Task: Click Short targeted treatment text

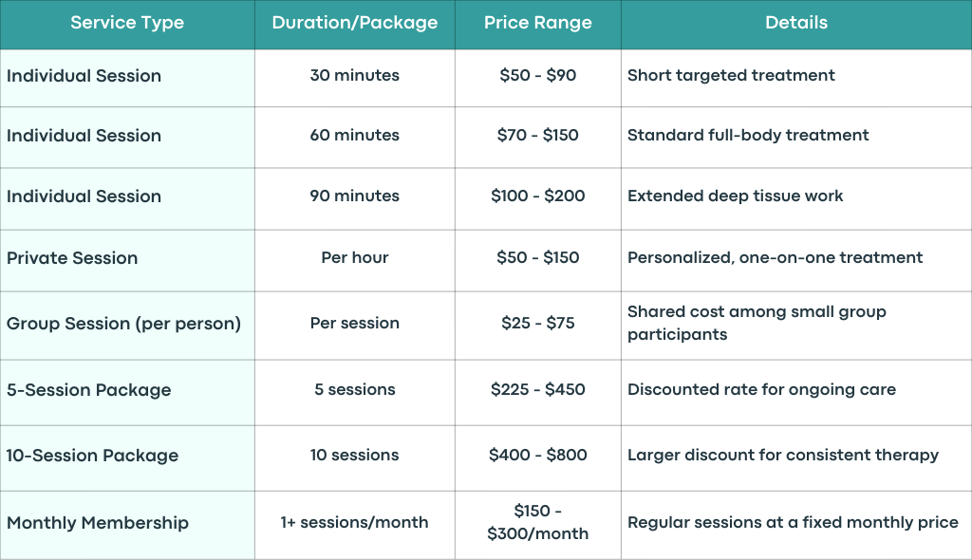Action: tap(731, 76)
